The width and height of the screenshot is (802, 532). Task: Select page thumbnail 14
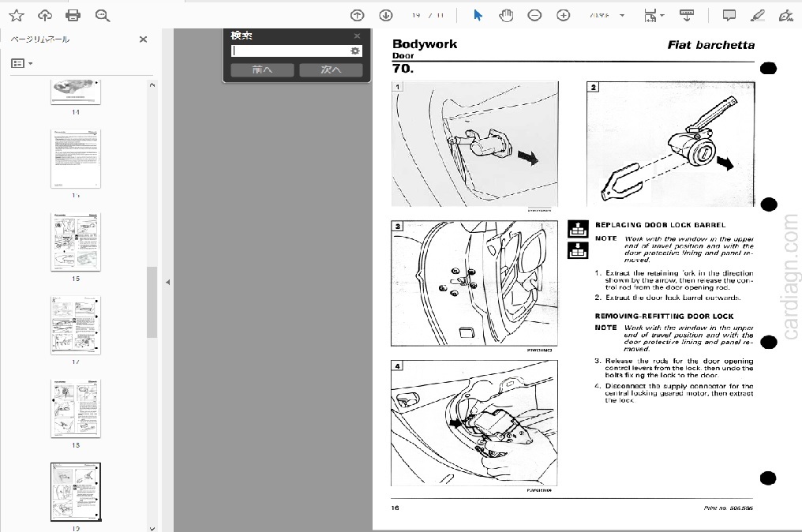click(76, 92)
